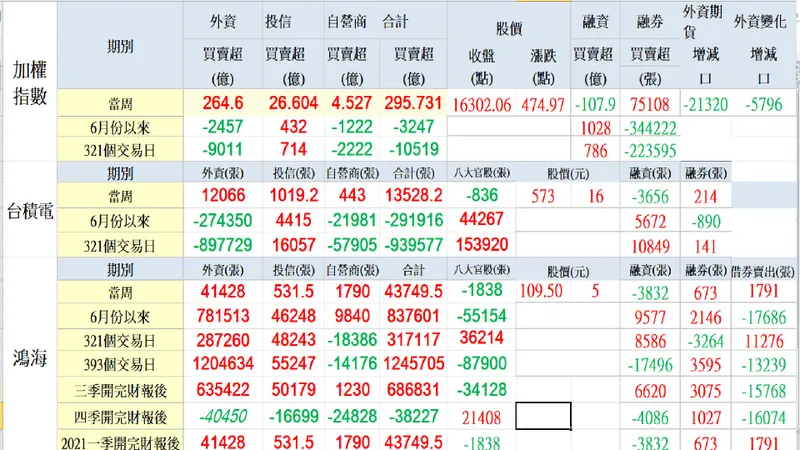The height and width of the screenshot is (450, 800).
Task: Click the 393個交易日 row label
Action: 120,365
